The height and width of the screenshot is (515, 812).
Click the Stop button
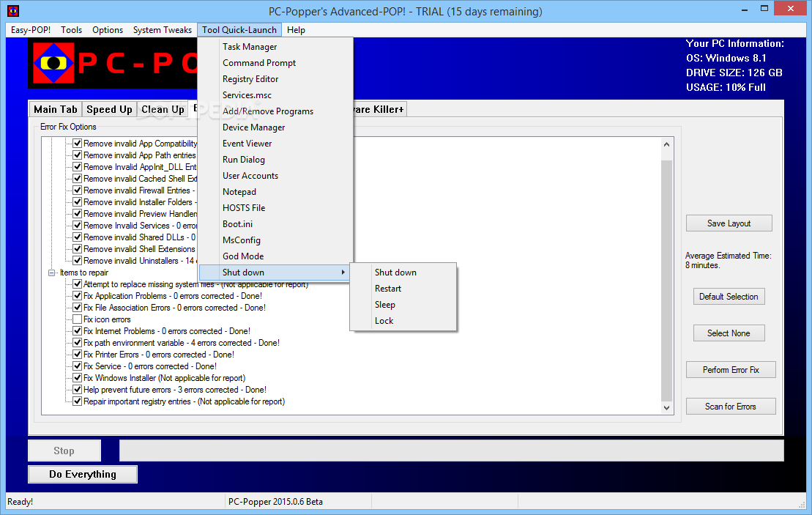click(x=64, y=451)
